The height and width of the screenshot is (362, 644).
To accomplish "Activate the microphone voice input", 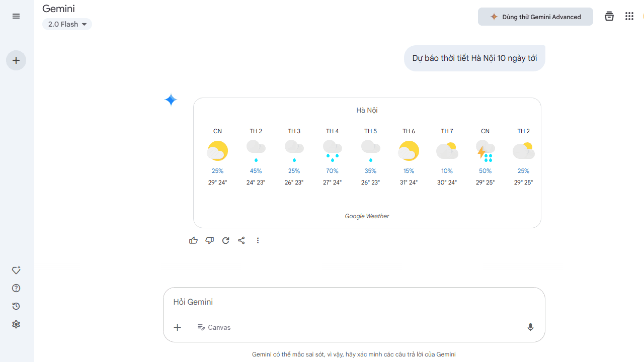I will click(530, 327).
